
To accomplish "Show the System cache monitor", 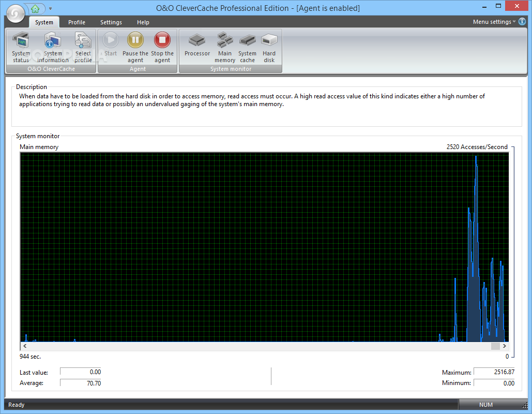I will coord(247,47).
